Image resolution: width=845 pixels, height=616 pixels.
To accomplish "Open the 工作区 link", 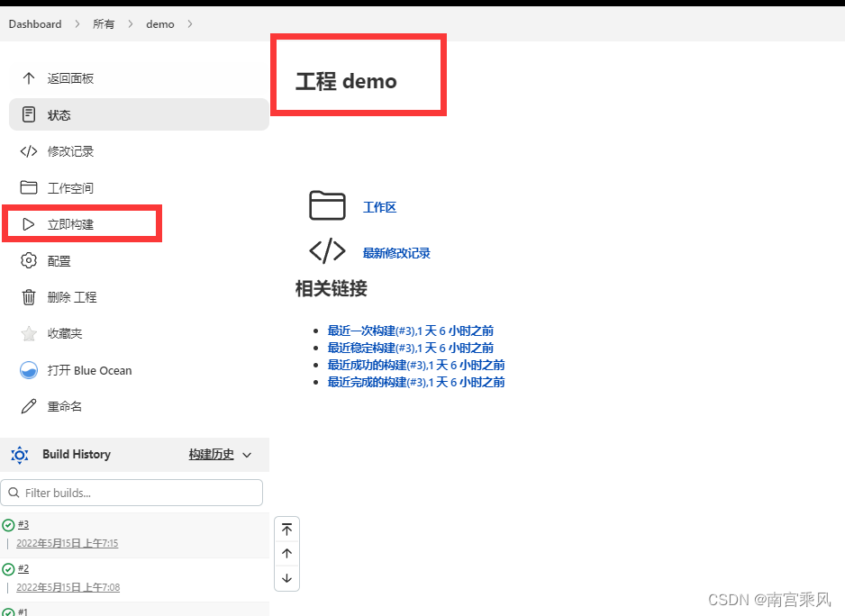I will [x=380, y=207].
